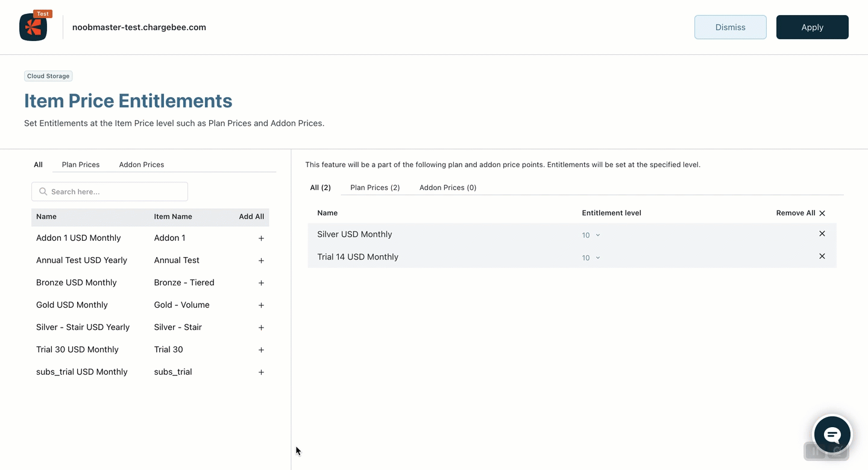Show the Addon Prices (0) tab

tap(448, 188)
